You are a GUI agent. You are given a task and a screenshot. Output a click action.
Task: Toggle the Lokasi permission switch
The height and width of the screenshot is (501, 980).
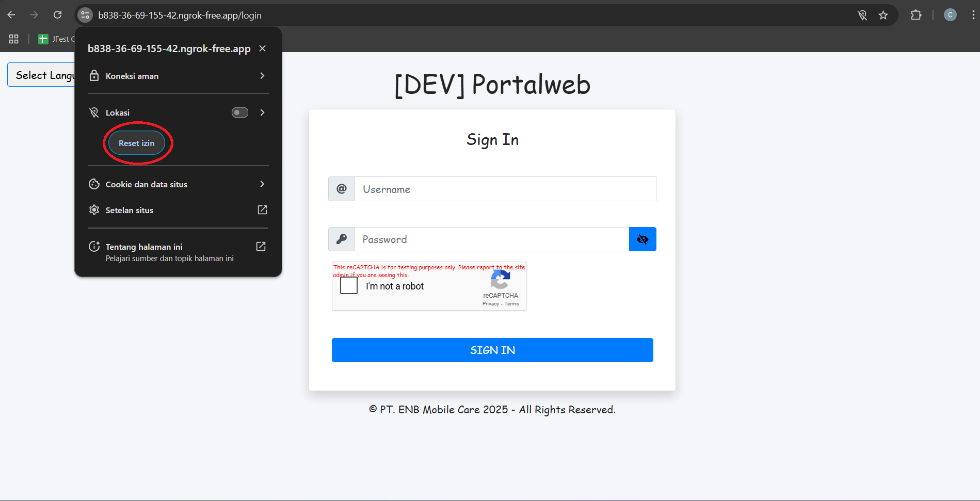point(240,112)
